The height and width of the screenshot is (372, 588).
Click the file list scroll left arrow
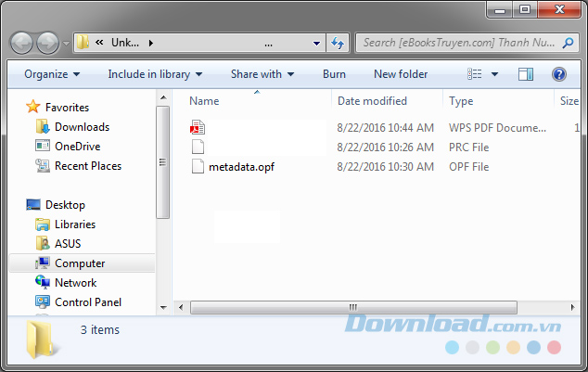[x=181, y=308]
